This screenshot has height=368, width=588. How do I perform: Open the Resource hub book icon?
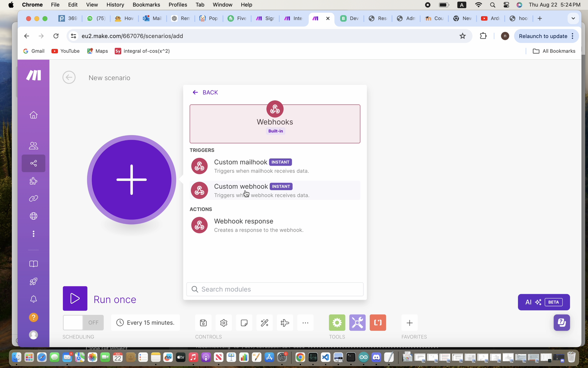point(33,264)
